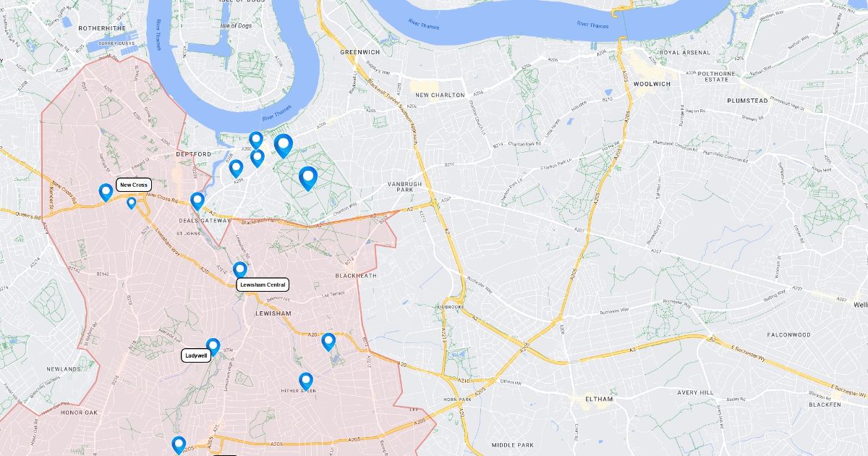The image size is (868, 456).
Task: Select the Eltham place name
Action: pos(599,399)
